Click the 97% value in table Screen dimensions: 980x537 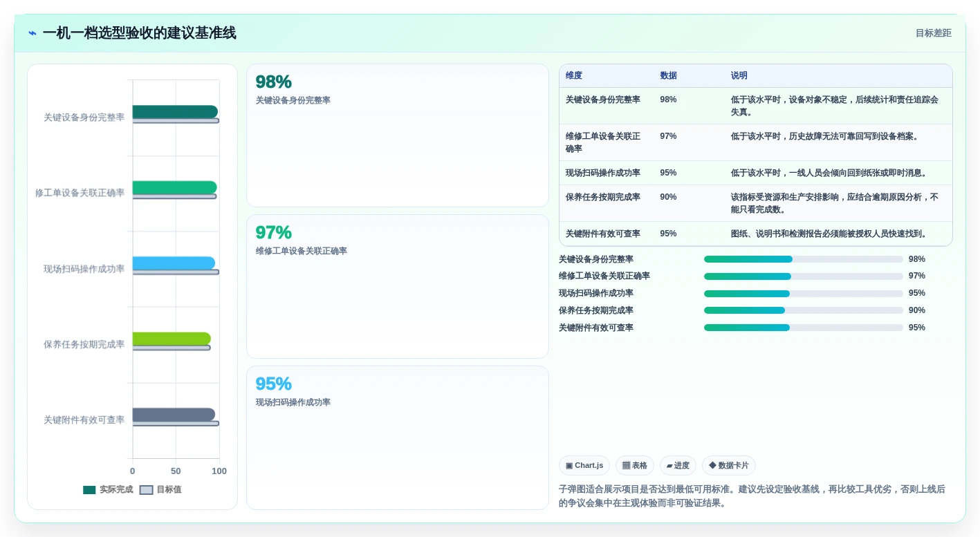(x=668, y=136)
